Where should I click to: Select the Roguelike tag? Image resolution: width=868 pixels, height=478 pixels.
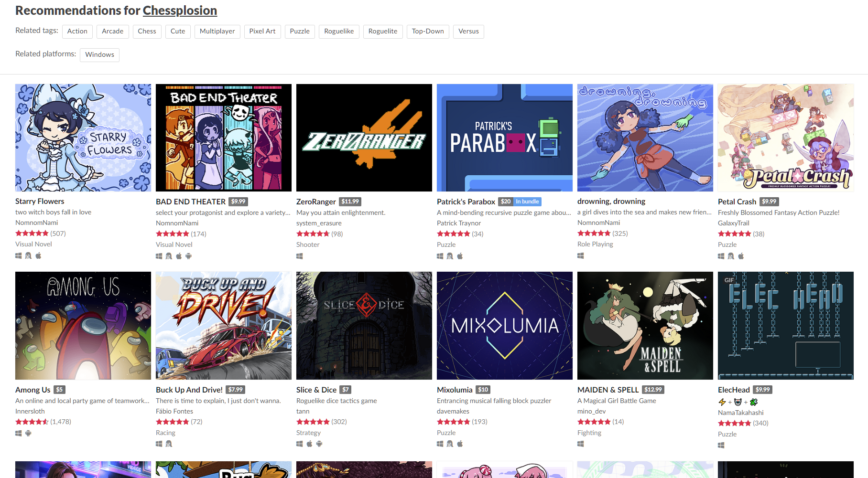339,31
